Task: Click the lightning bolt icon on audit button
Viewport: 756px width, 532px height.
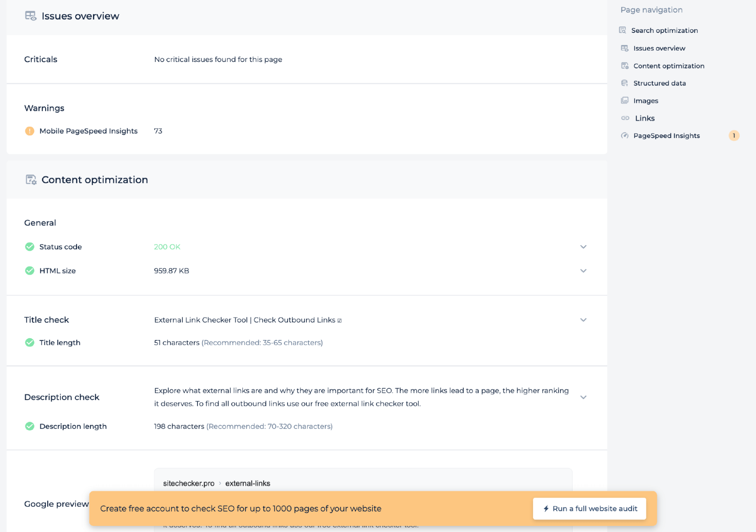Action: 546,509
